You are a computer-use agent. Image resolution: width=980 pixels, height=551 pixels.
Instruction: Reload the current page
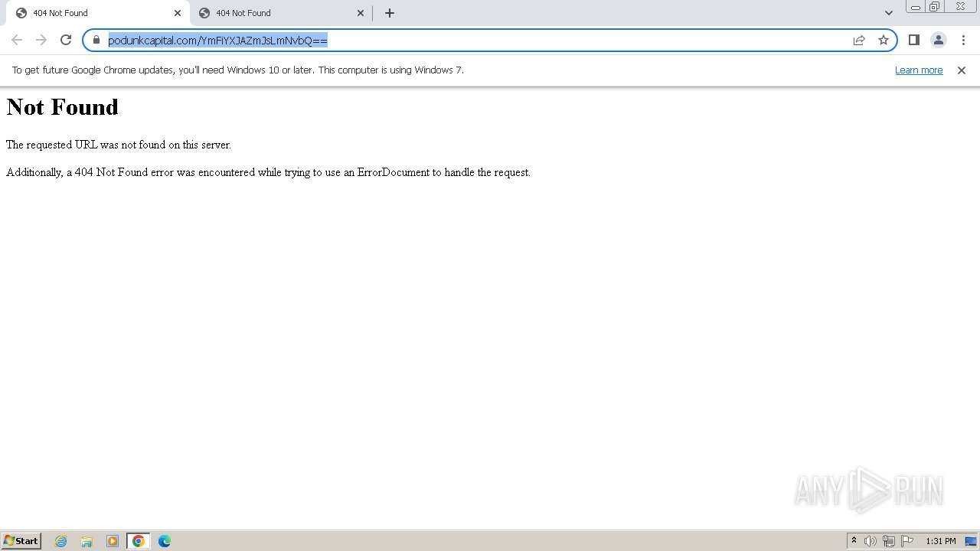[66, 40]
